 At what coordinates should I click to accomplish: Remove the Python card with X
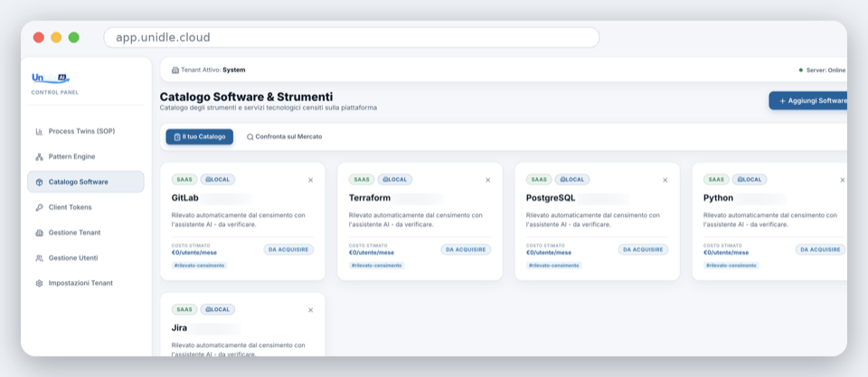843,180
